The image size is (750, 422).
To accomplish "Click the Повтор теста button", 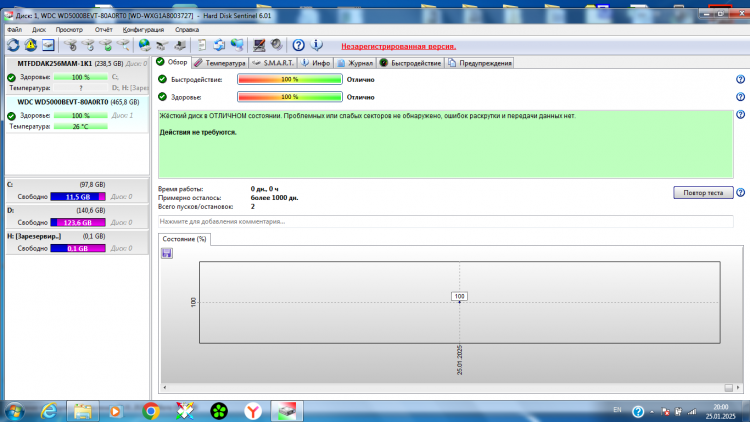I will (x=703, y=192).
